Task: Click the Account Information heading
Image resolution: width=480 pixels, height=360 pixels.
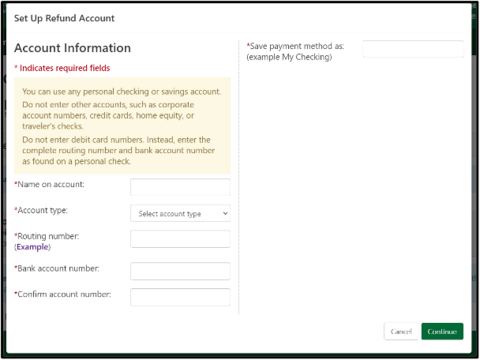Action: coord(72,48)
